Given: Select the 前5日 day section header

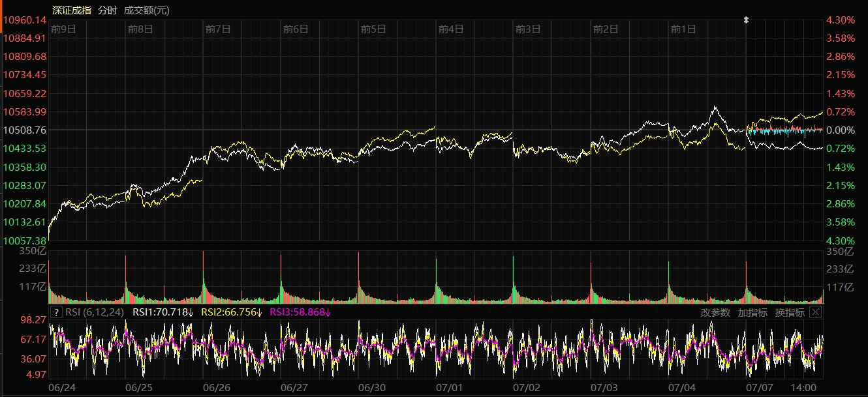Looking at the screenshot, I should pyautogui.click(x=373, y=29).
